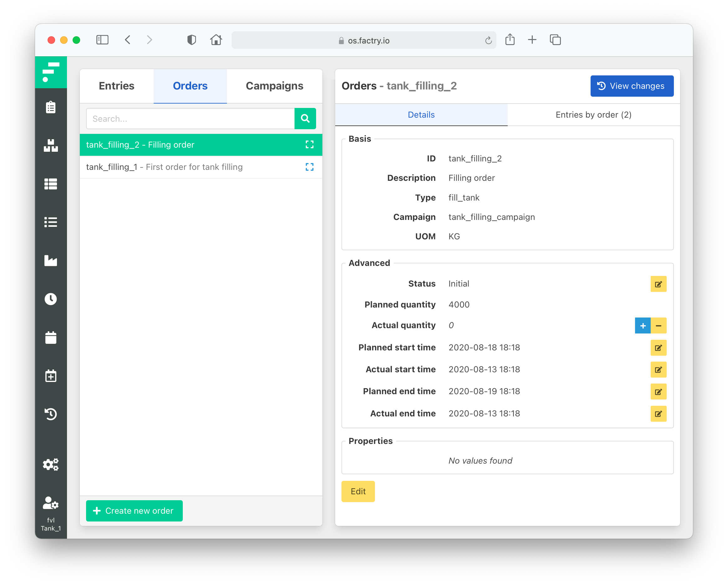Expand tank_filling_1 order with fullscreen icon
The width and height of the screenshot is (728, 585).
(x=309, y=167)
